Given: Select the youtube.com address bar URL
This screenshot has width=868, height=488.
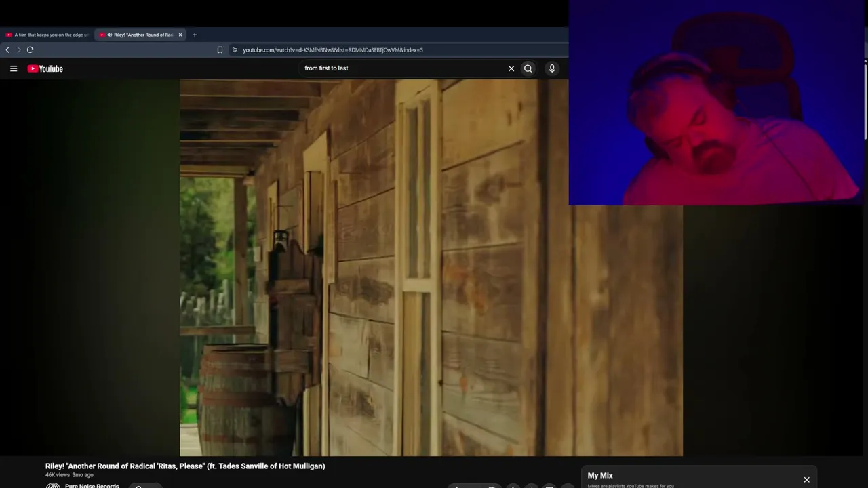Looking at the screenshot, I should (x=333, y=49).
